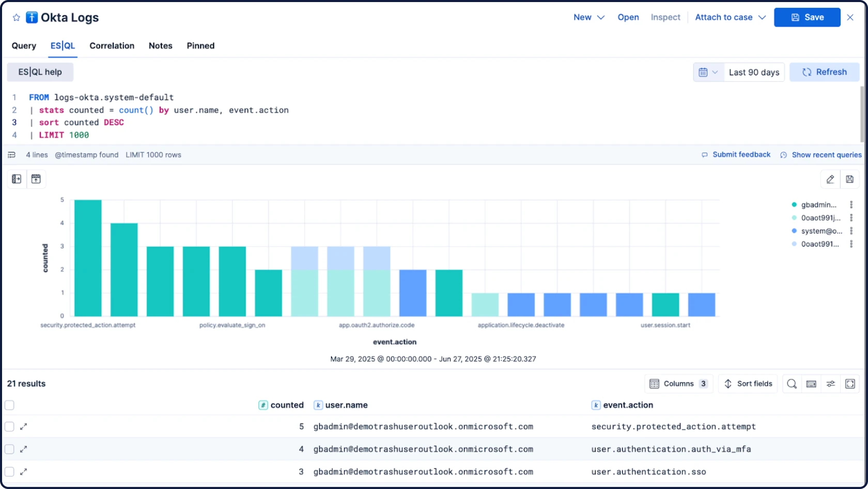This screenshot has width=868, height=489.
Task: Open the Correlation tab
Action: pyautogui.click(x=112, y=45)
